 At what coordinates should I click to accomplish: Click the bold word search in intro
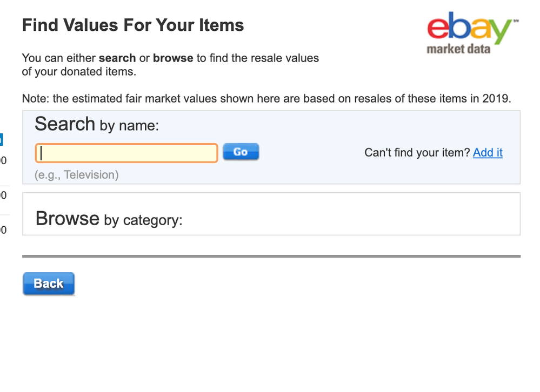pyautogui.click(x=117, y=58)
